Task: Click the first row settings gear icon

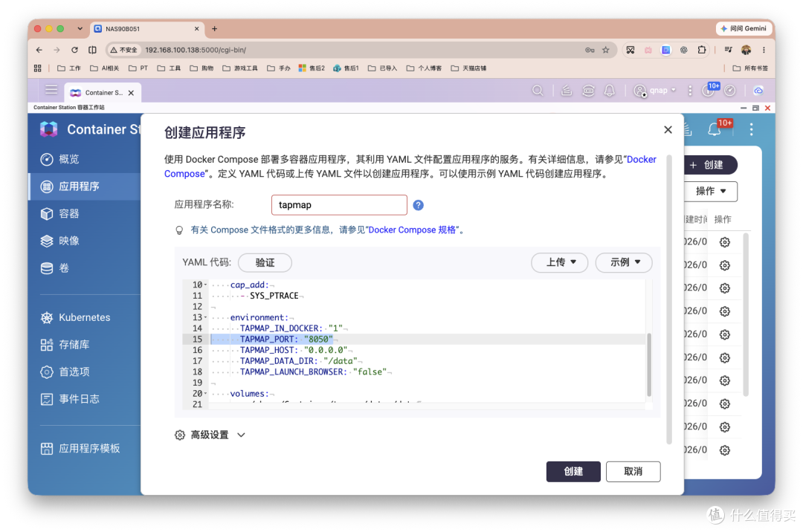Action: pyautogui.click(x=725, y=242)
